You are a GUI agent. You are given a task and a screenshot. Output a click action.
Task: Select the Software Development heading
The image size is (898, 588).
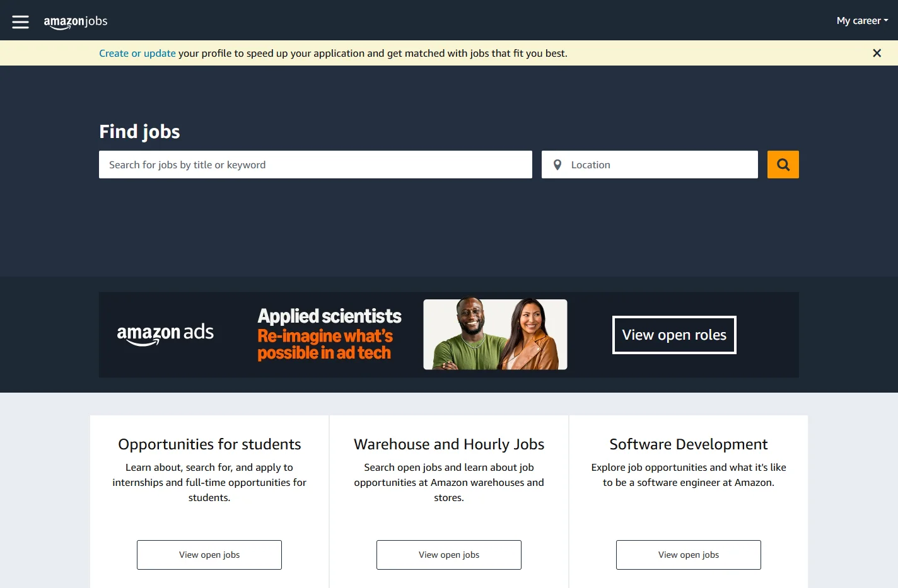pyautogui.click(x=689, y=444)
